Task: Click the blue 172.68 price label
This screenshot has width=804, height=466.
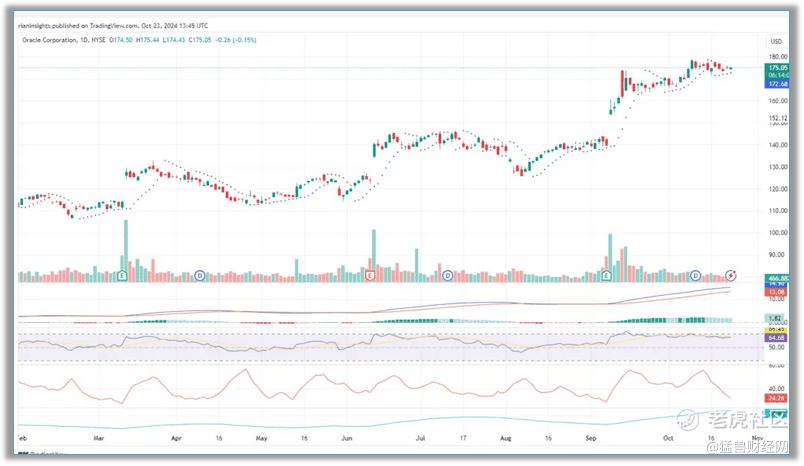Action: coord(777,84)
